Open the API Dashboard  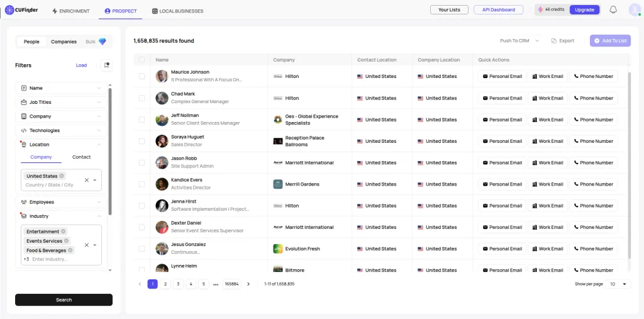tap(498, 10)
